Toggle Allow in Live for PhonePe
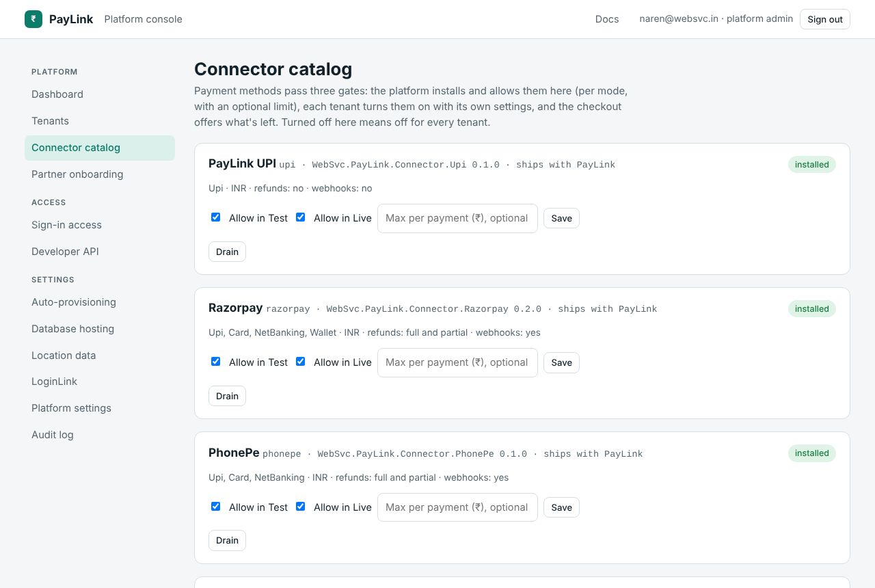This screenshot has height=588, width=875. point(300,507)
